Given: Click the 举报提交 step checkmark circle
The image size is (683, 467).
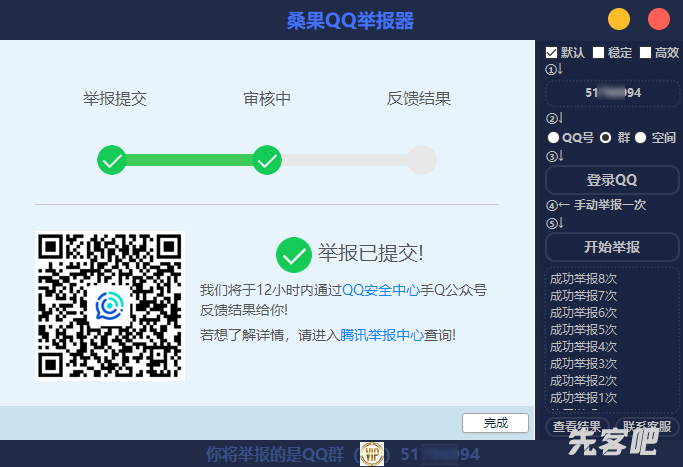Looking at the screenshot, I should click(112, 160).
